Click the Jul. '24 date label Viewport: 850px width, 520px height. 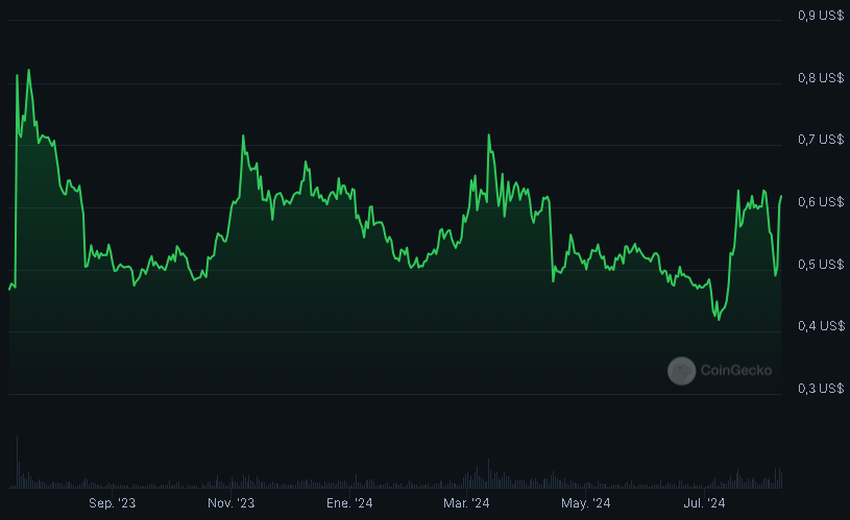tap(704, 503)
